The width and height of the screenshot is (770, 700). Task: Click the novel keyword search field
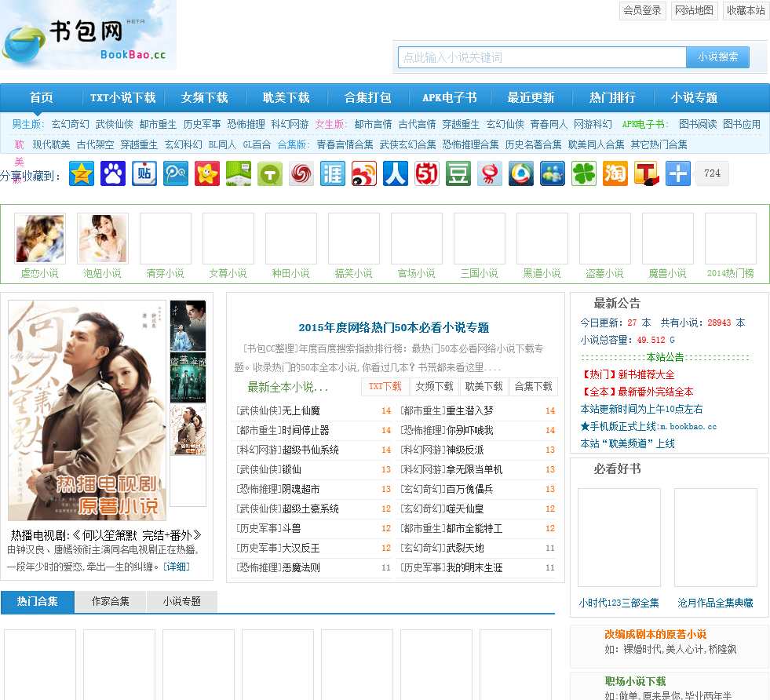[x=542, y=57]
